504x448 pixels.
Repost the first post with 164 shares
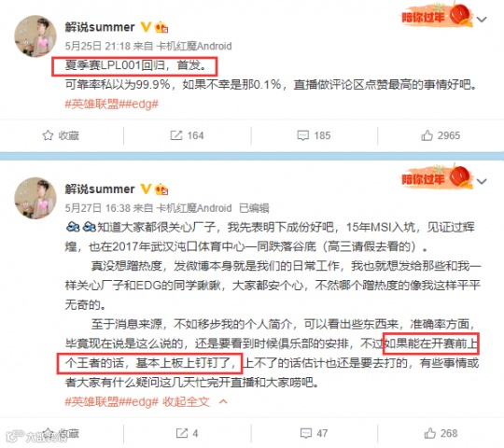187,135
